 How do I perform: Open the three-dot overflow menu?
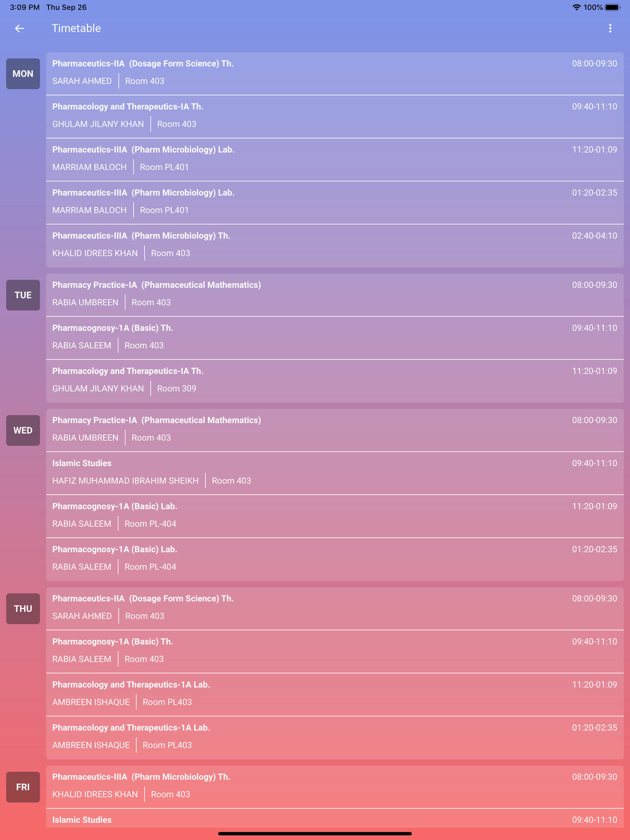[x=610, y=29]
